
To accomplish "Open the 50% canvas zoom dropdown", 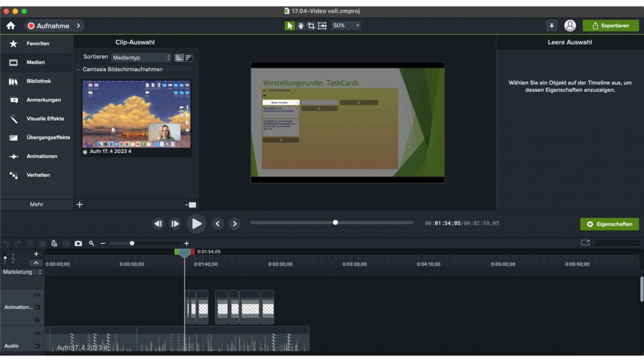I will click(346, 26).
